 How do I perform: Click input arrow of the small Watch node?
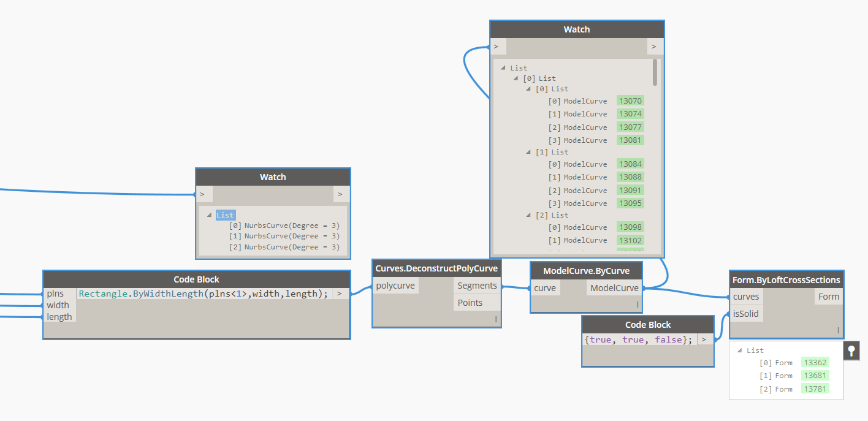[x=202, y=194]
